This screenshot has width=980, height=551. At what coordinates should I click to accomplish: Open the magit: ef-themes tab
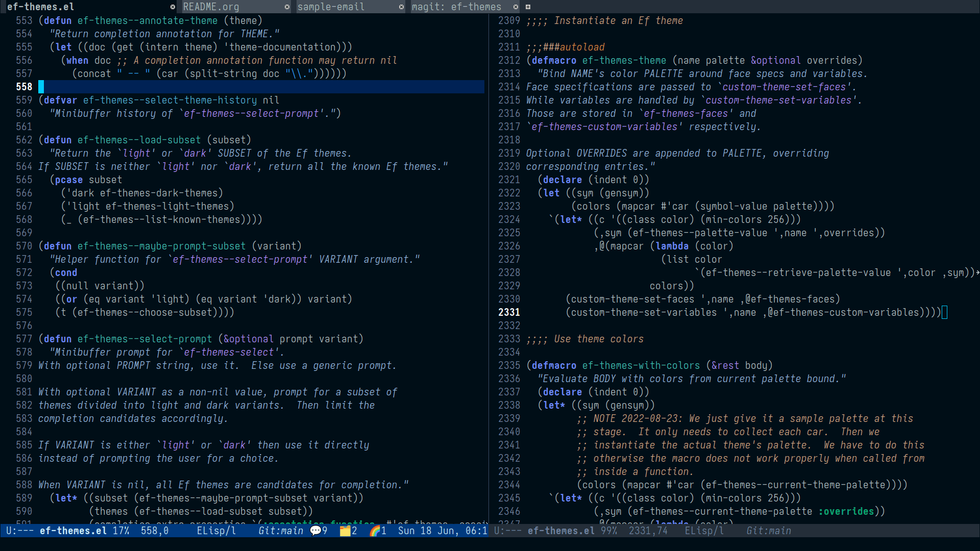coord(456,7)
